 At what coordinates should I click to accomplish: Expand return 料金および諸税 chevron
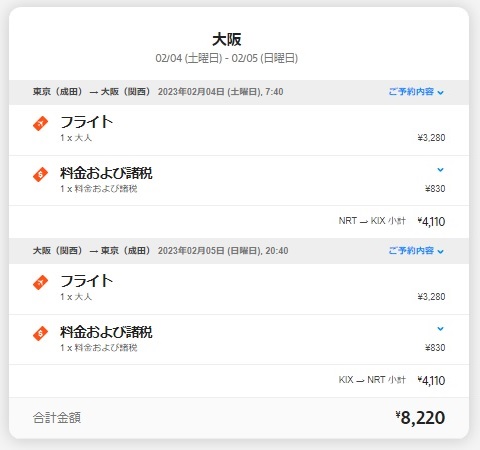pos(440,329)
